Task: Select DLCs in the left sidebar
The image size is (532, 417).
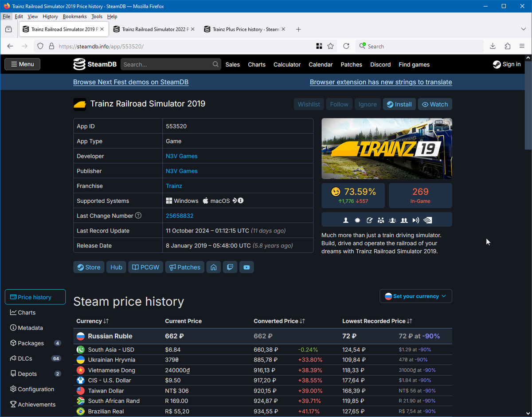Action: [x=35, y=358]
